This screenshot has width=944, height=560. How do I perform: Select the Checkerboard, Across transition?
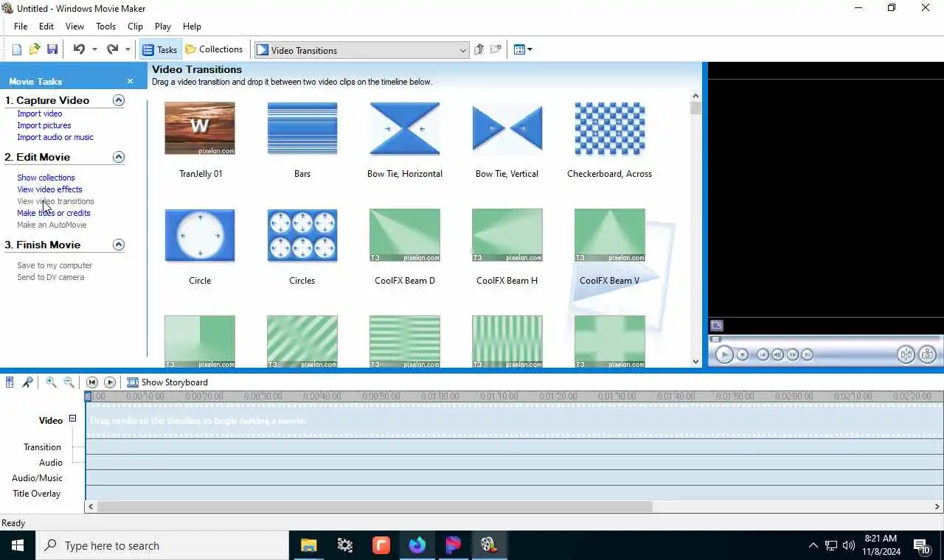click(x=610, y=128)
